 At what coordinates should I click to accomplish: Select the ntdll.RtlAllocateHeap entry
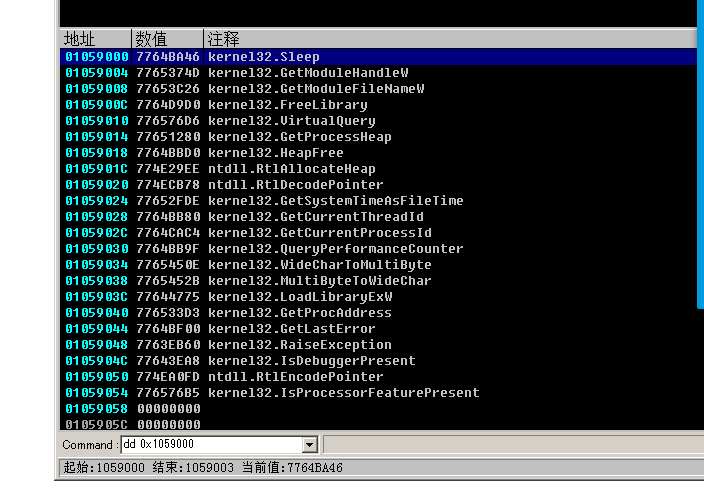[291, 169]
